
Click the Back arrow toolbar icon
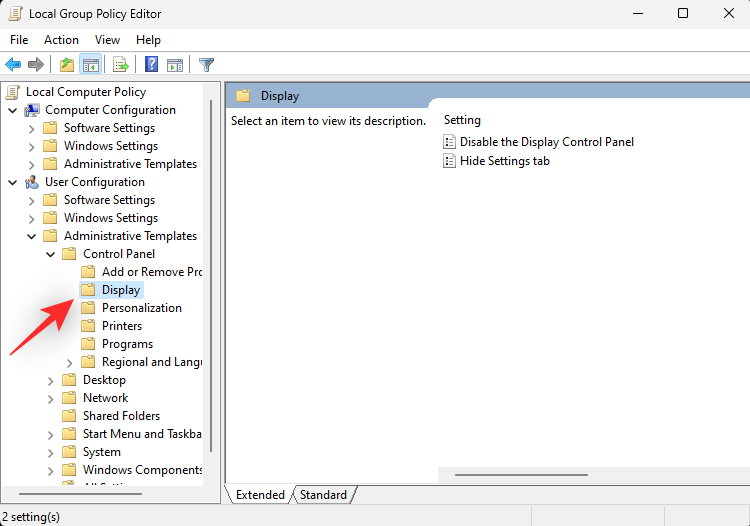tap(14, 65)
